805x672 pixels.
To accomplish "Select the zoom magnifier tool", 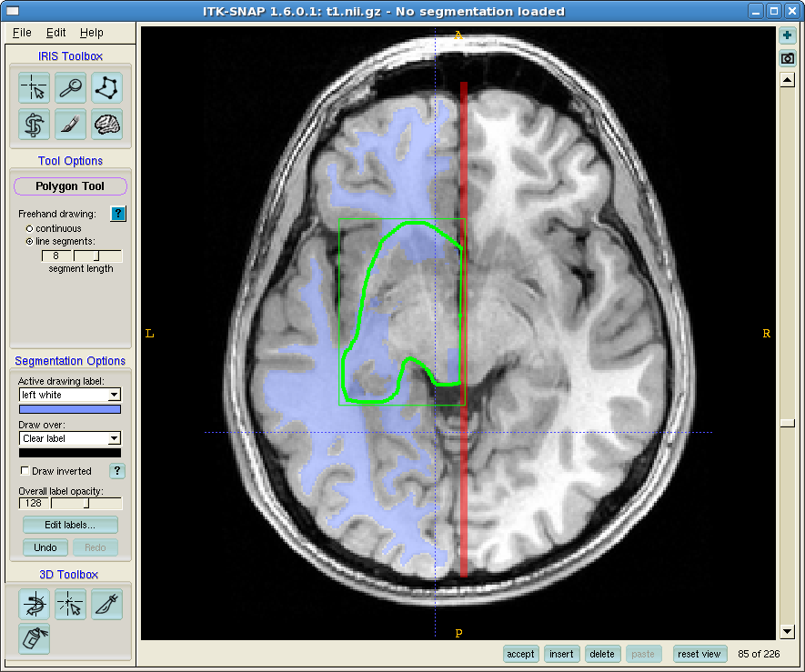I will pyautogui.click(x=71, y=88).
